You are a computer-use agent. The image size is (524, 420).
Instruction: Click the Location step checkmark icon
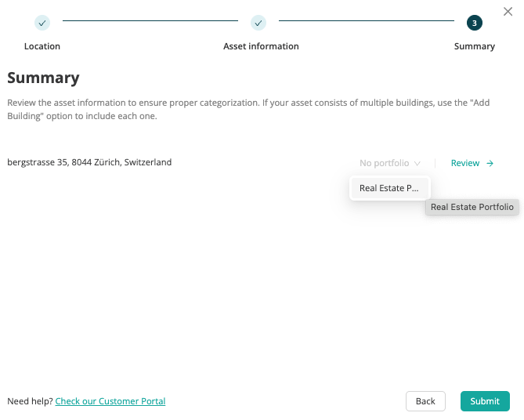[42, 23]
